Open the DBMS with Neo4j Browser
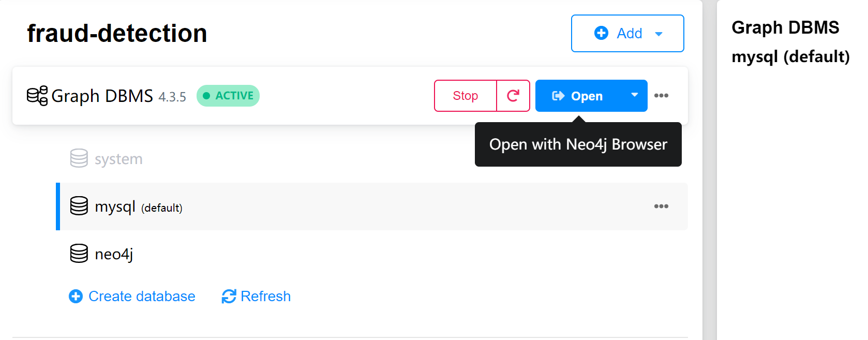 click(579, 96)
